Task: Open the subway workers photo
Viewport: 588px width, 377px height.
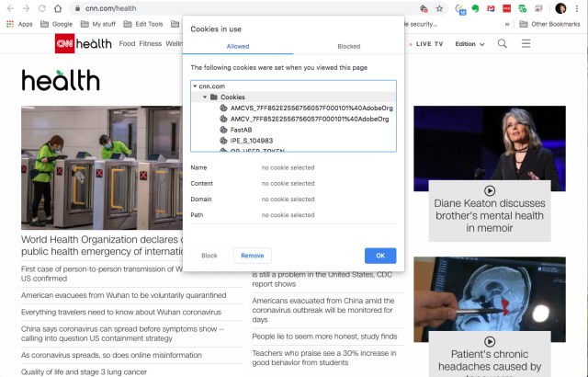Action: [102, 167]
